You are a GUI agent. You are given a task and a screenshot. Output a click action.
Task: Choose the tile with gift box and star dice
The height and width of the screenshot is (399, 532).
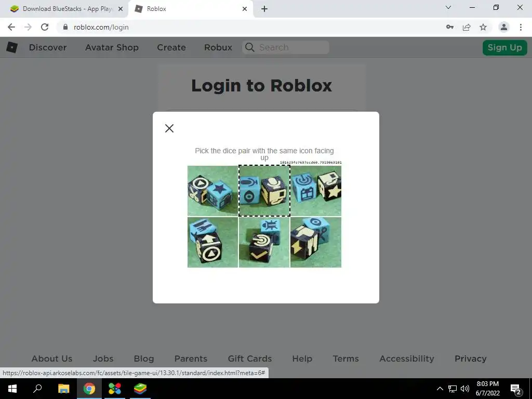(316, 191)
